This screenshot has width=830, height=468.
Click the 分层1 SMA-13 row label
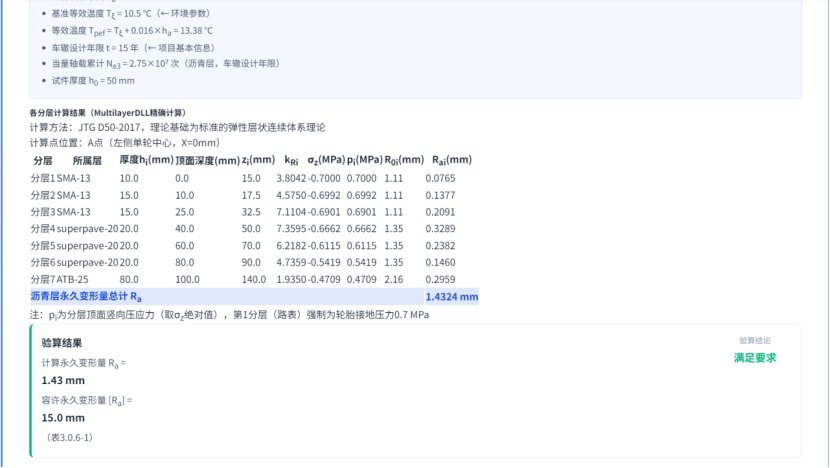point(60,178)
